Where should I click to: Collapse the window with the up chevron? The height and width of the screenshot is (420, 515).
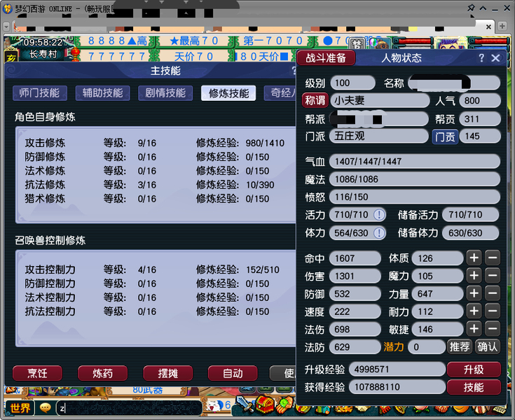coord(483,8)
